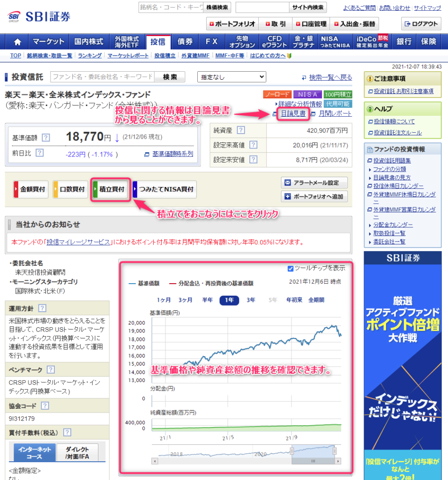This screenshot has height=480, width=448.
Task: Click the アクティブファンド ポイント倍増 banner
Action: click(403, 366)
